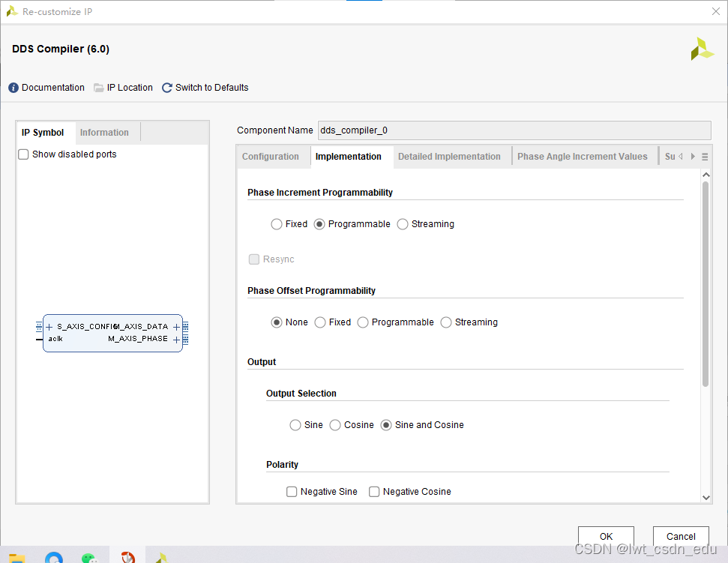
Task: Confirm with the OK button
Action: click(606, 536)
